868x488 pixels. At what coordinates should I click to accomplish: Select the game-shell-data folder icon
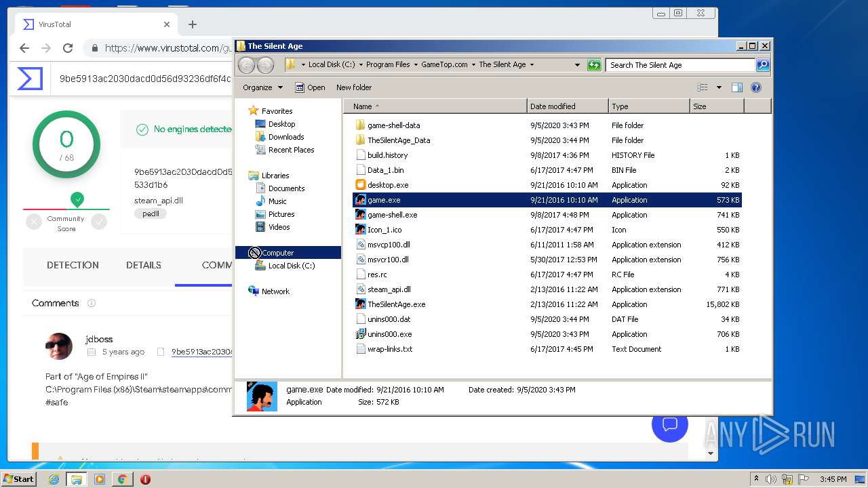pos(361,125)
